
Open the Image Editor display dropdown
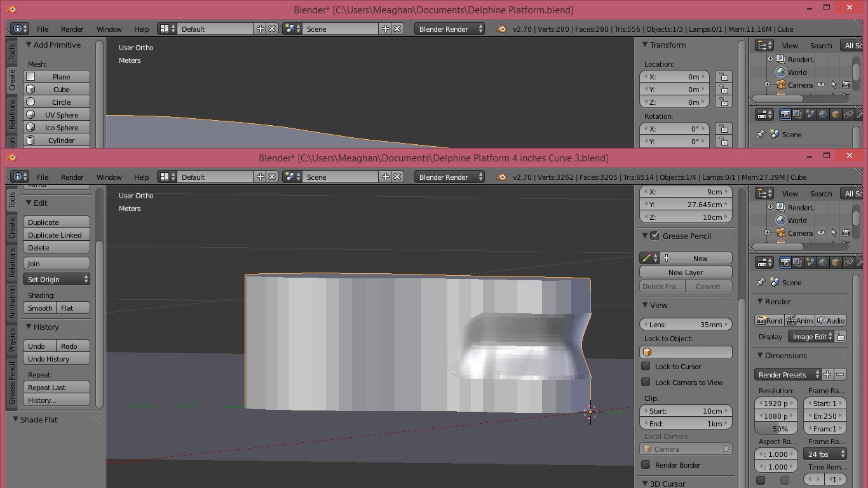coord(811,337)
